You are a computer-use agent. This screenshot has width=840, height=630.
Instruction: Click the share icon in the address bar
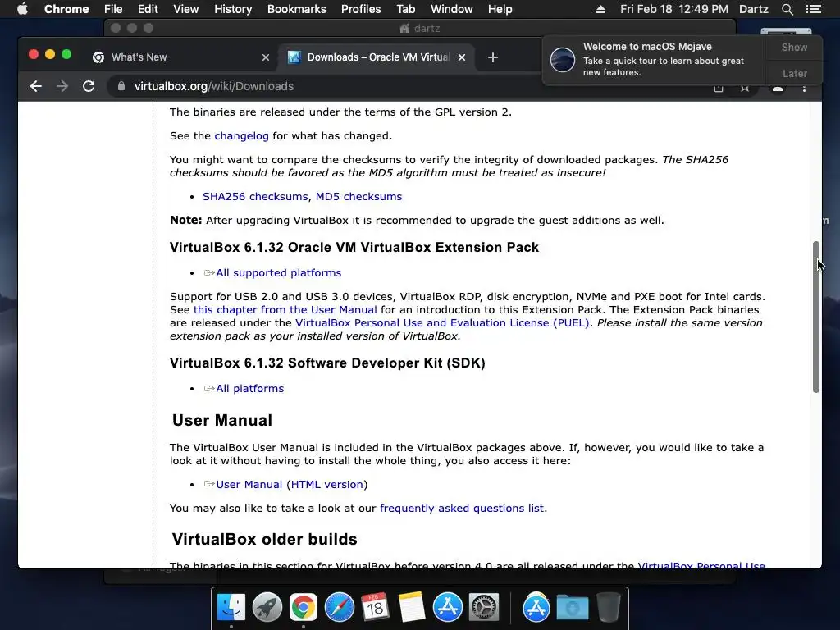(719, 88)
